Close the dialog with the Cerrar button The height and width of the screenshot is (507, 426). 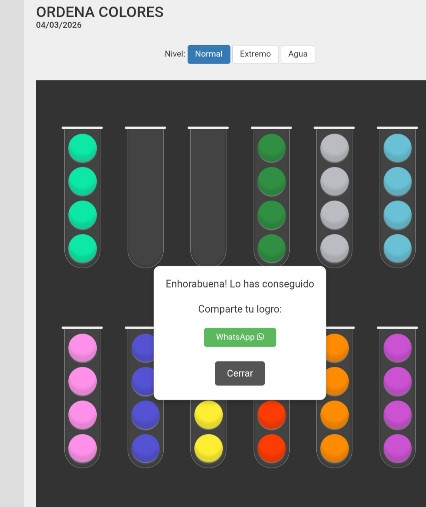pyautogui.click(x=240, y=373)
